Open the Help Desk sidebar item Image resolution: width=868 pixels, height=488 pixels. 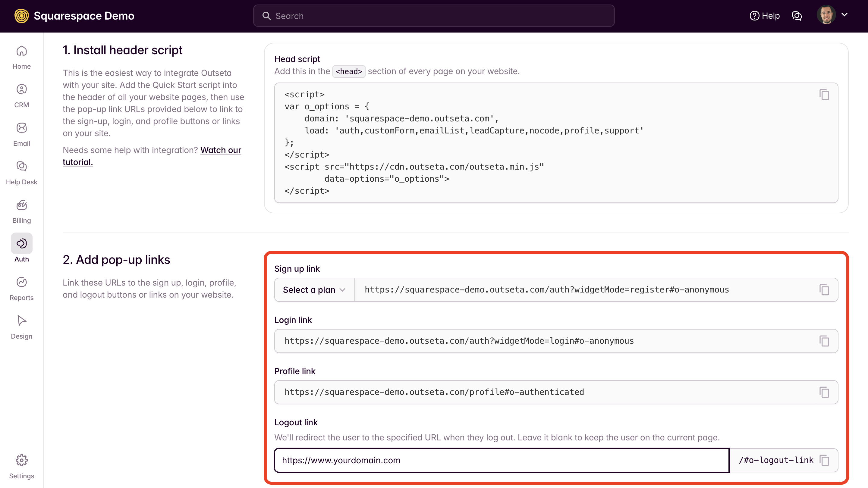pyautogui.click(x=22, y=173)
